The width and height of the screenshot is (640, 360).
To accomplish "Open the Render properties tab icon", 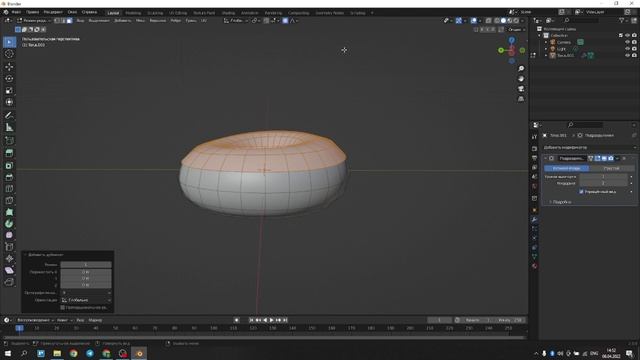I will (535, 149).
